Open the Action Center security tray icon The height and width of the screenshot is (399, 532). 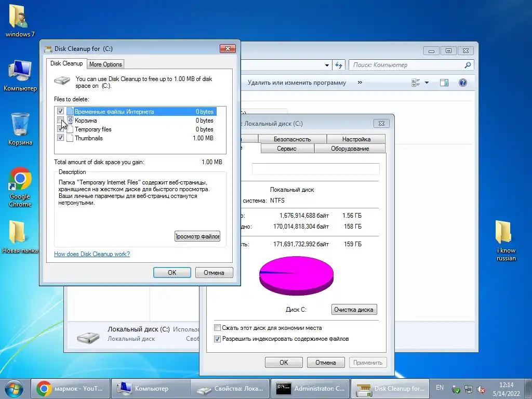pos(456,389)
